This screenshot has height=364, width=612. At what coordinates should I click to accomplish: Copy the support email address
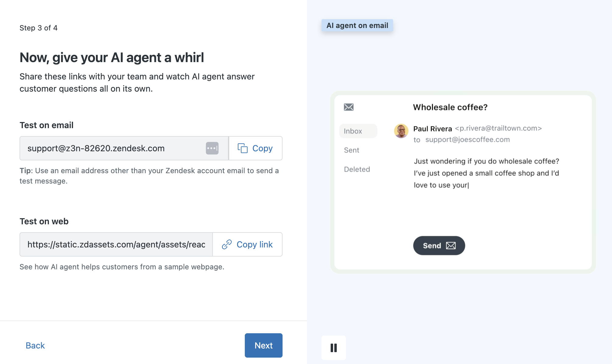pos(255,148)
